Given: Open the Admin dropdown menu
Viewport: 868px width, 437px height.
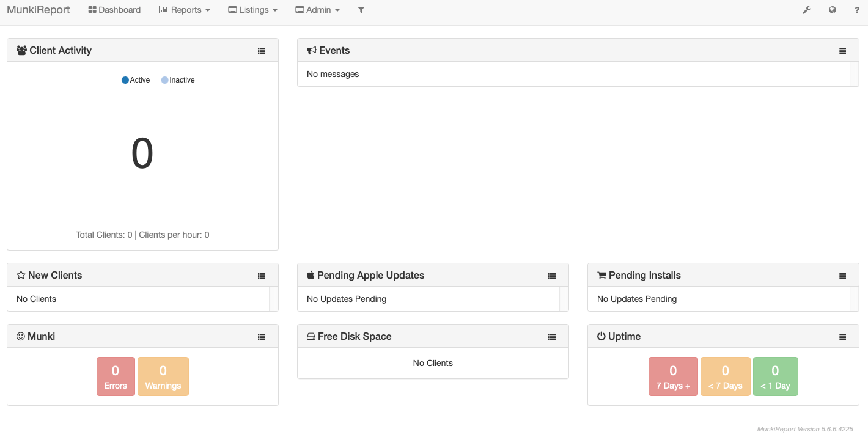Looking at the screenshot, I should (x=317, y=10).
